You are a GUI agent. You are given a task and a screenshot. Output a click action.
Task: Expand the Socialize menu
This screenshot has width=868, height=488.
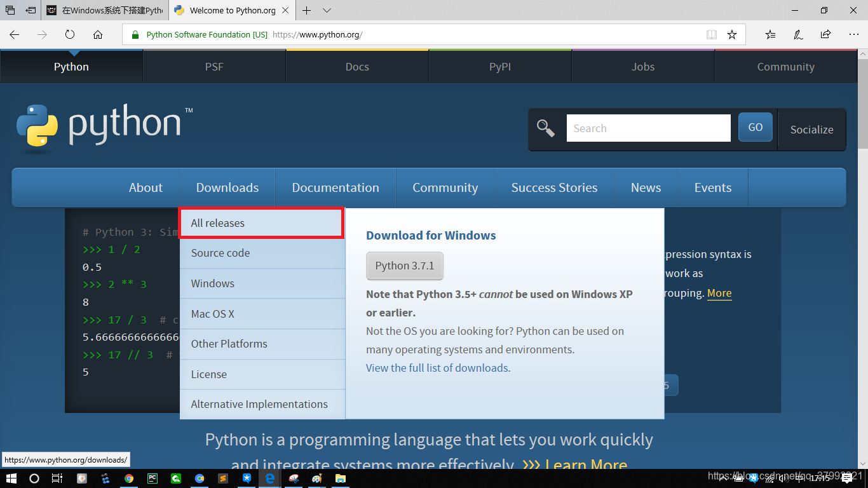tap(811, 130)
